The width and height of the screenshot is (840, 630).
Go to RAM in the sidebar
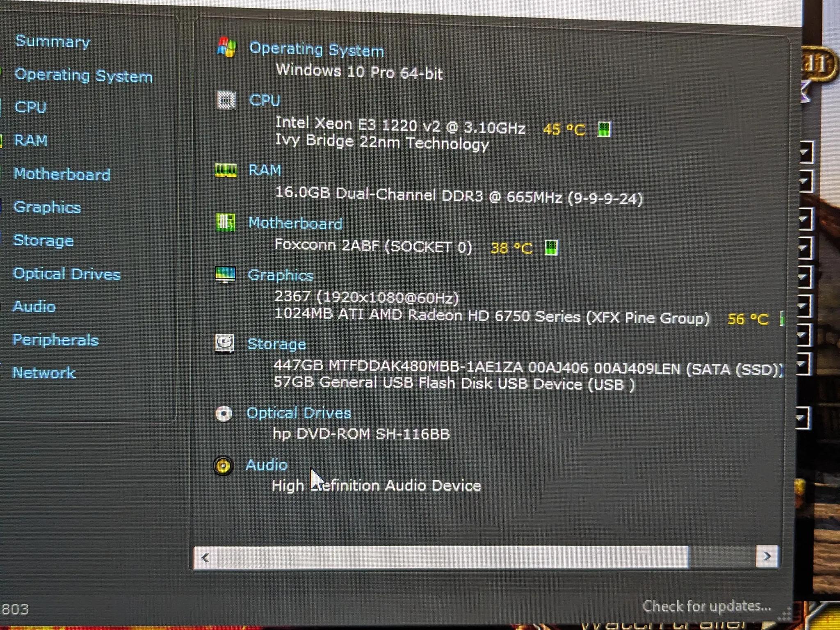click(x=31, y=141)
